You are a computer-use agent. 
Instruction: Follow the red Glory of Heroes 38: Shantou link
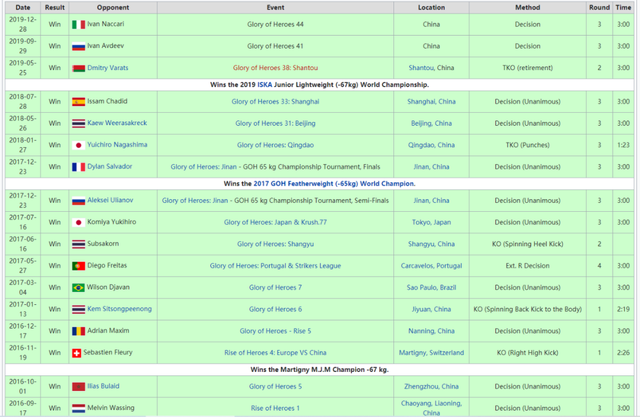(265, 68)
